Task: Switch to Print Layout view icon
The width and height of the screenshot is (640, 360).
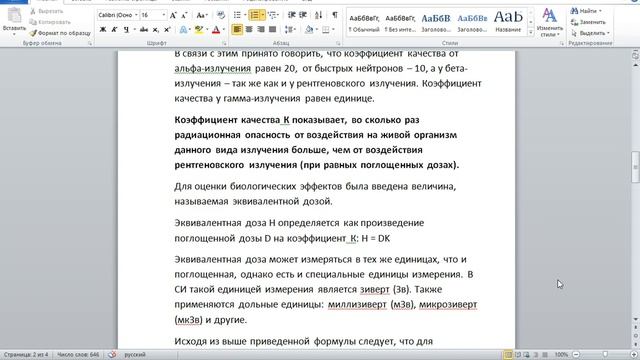Action: click(508, 355)
